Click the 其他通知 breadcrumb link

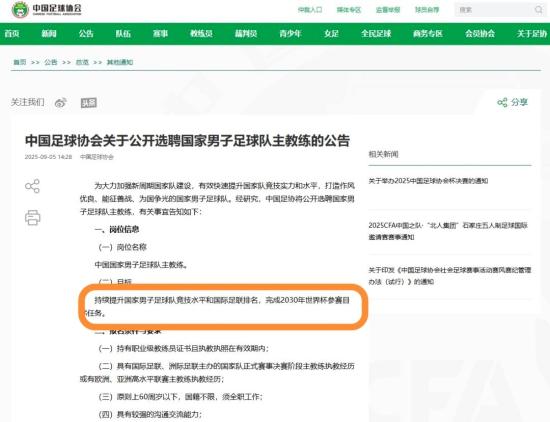pos(120,62)
